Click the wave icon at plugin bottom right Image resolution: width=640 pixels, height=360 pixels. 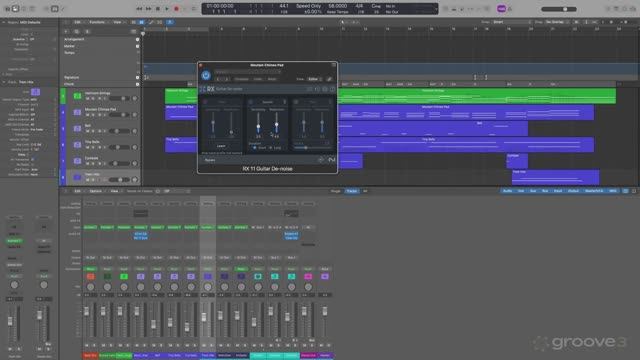pos(331,160)
